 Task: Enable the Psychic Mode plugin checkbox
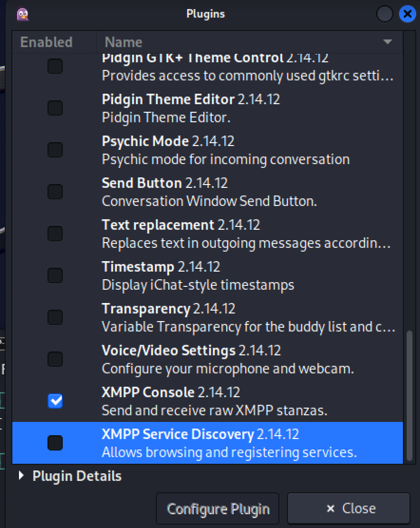[x=55, y=150]
